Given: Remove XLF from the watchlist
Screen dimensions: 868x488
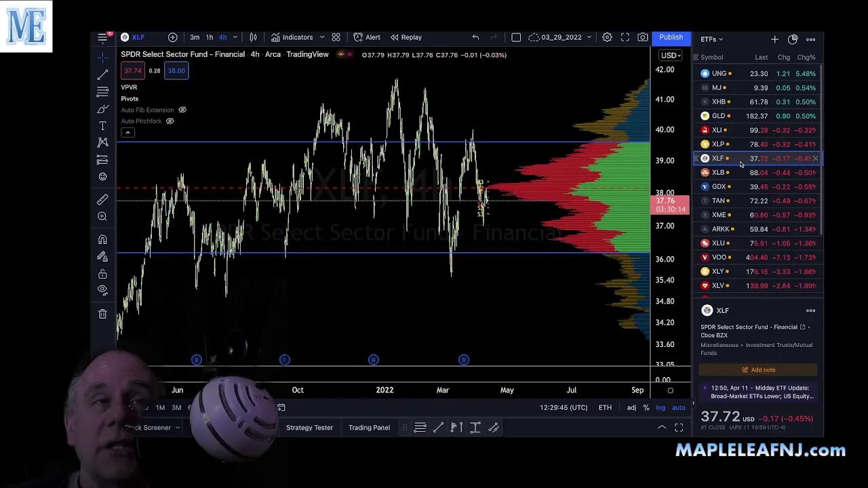Looking at the screenshot, I should 815,158.
